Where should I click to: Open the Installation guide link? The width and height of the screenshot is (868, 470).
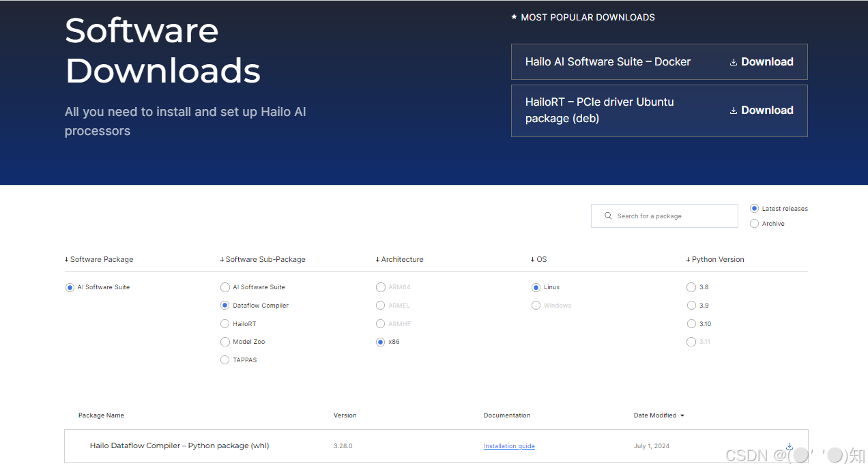point(509,446)
